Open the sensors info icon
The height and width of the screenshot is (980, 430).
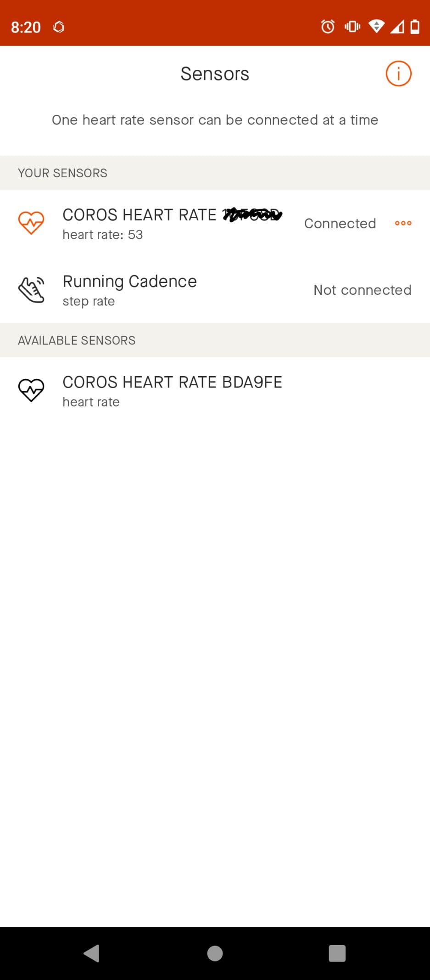(x=398, y=73)
